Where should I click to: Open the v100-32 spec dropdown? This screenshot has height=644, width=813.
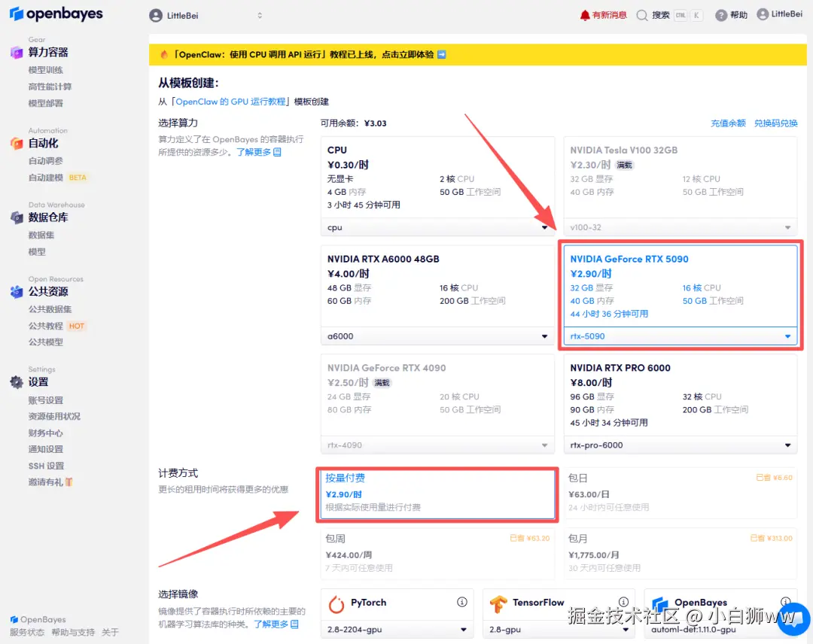[x=681, y=227]
